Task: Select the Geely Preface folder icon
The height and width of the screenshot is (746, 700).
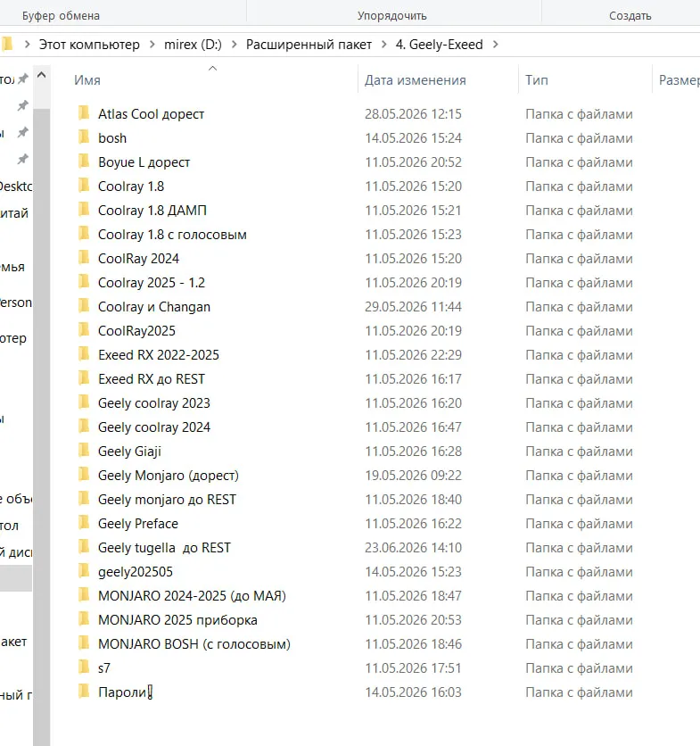Action: point(84,523)
